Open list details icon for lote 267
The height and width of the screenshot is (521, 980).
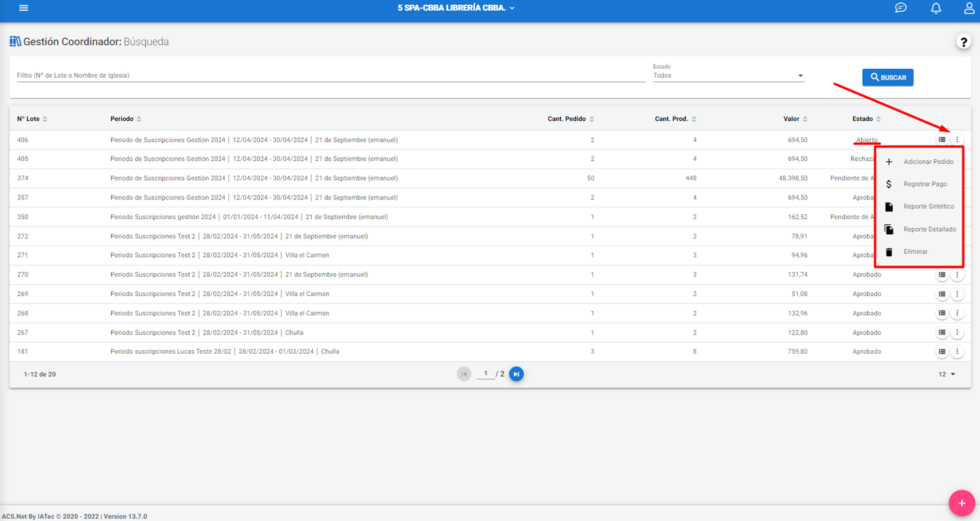point(942,332)
